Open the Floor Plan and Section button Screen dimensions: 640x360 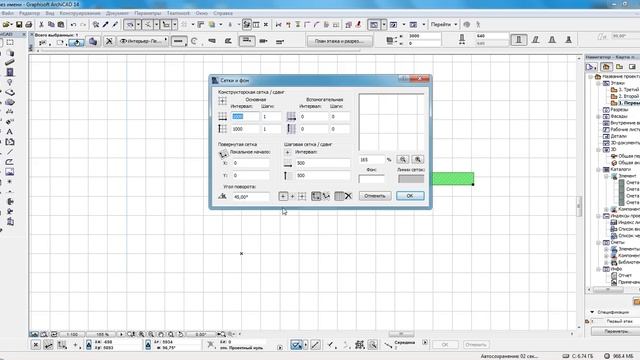pos(339,41)
